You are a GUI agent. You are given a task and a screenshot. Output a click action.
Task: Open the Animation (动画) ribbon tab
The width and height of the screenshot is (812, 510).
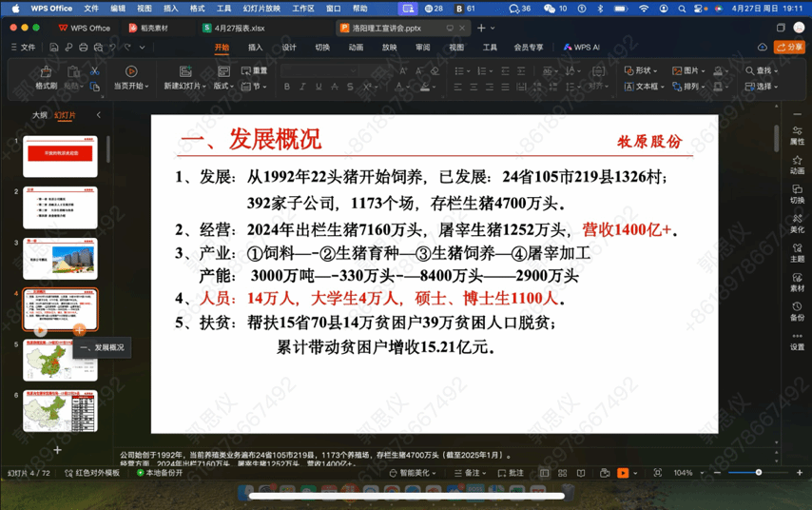coord(356,48)
